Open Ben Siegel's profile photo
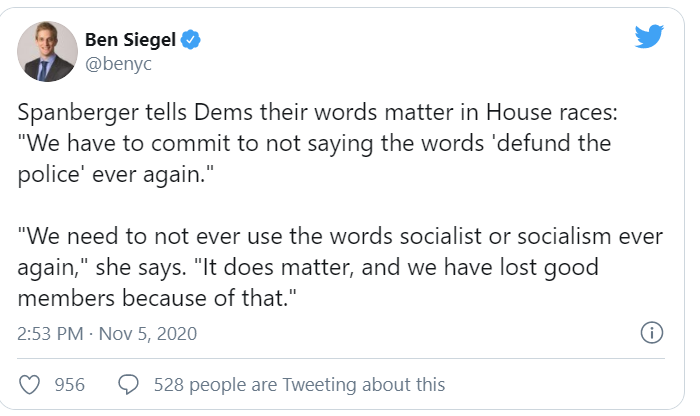 coord(47,51)
